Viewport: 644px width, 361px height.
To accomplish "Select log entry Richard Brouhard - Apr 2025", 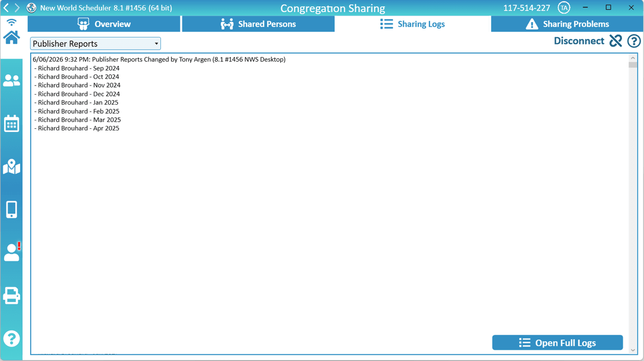I will pyautogui.click(x=77, y=128).
